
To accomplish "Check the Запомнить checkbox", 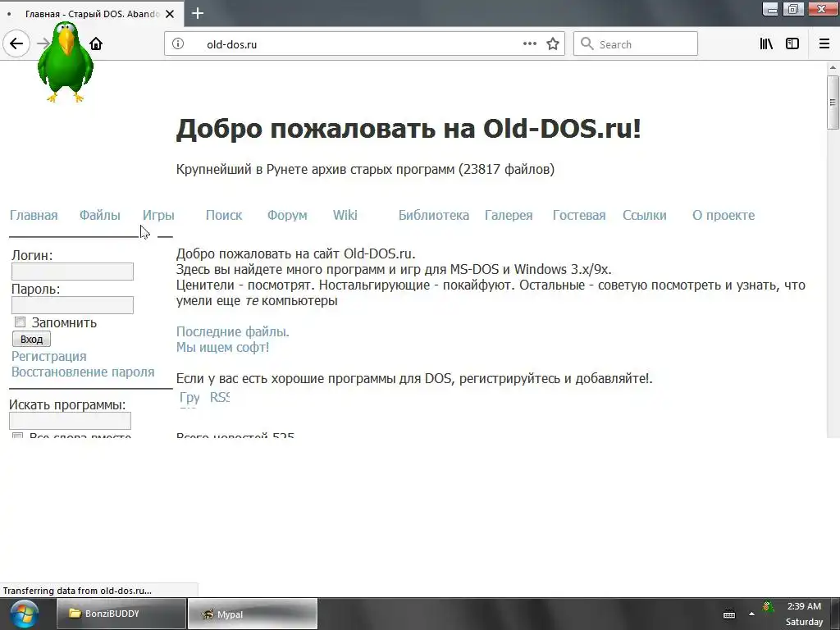I will [x=20, y=322].
